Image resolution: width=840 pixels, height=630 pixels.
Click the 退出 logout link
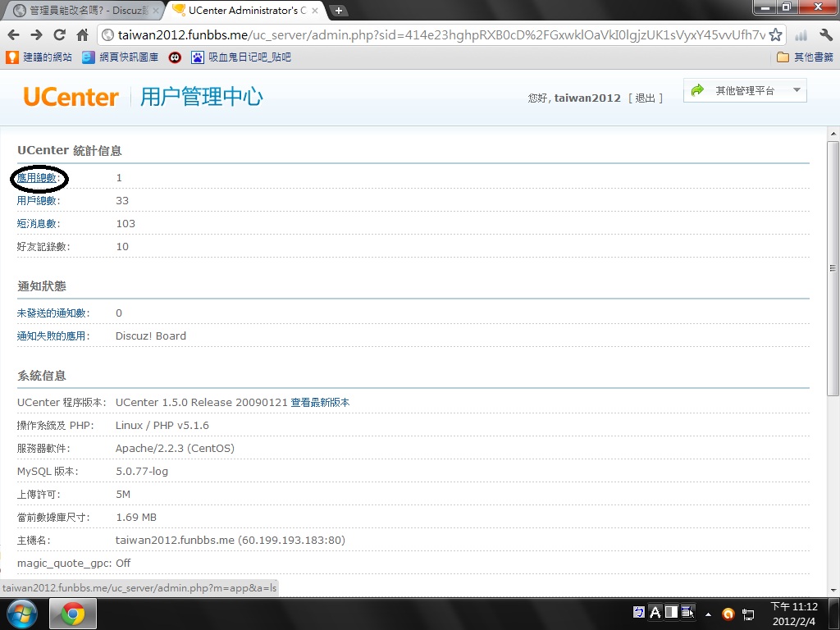[x=645, y=98]
